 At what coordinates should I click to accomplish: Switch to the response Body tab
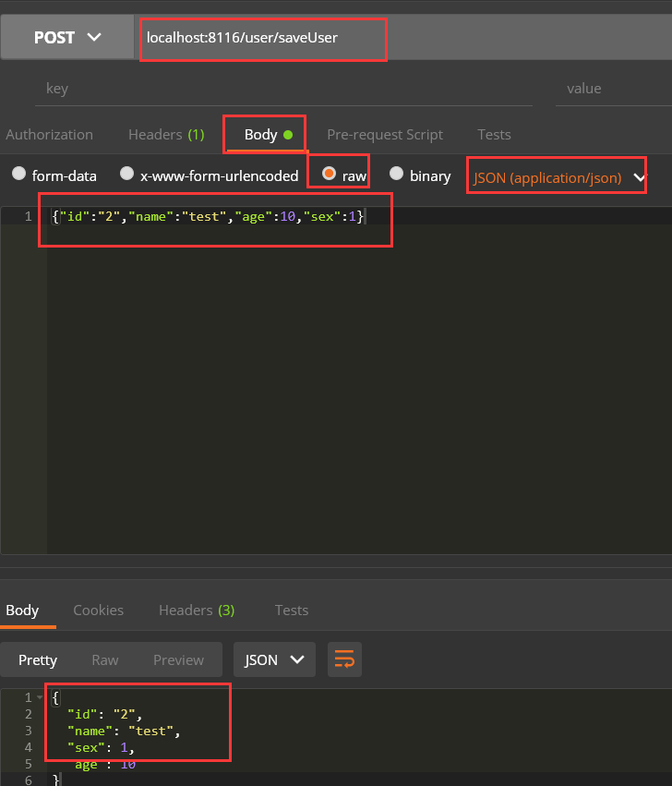click(x=22, y=611)
